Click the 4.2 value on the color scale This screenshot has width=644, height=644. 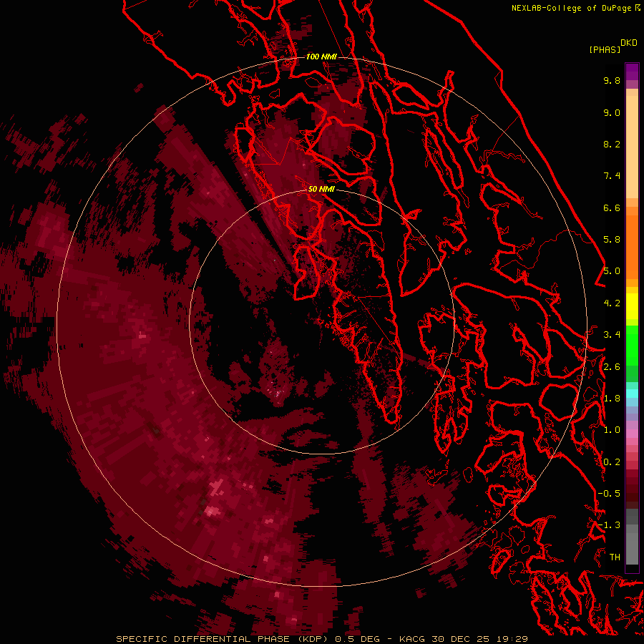[x=612, y=303]
